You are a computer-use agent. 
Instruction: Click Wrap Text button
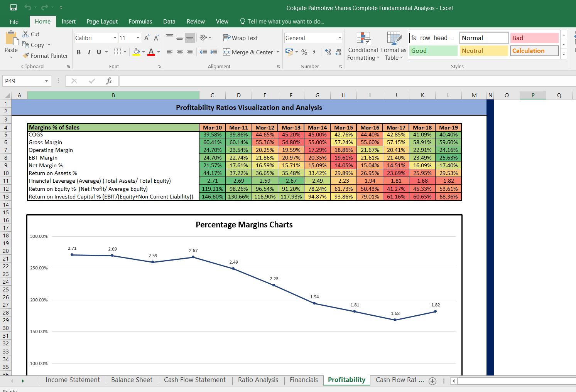point(240,38)
